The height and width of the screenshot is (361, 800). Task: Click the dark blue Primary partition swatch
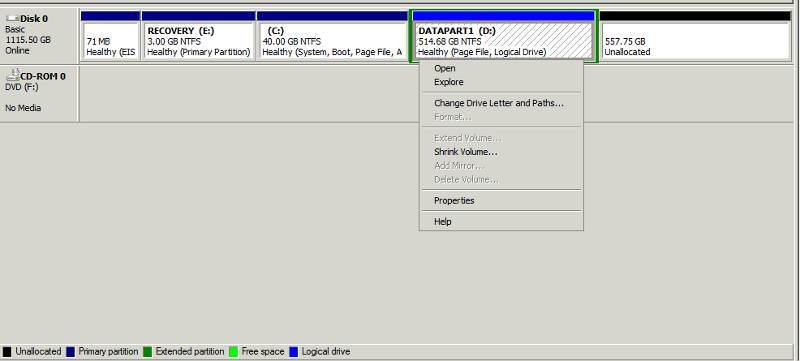pyautogui.click(x=70, y=352)
